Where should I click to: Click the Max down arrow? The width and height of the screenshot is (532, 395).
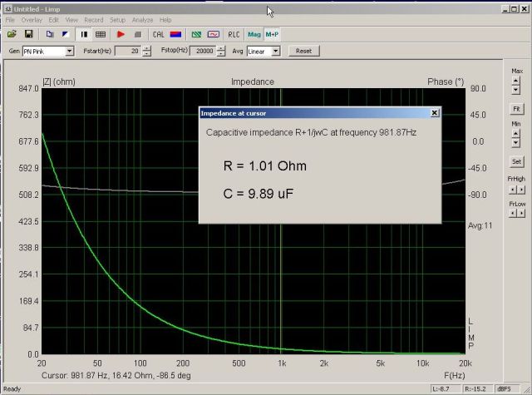[x=515, y=90]
